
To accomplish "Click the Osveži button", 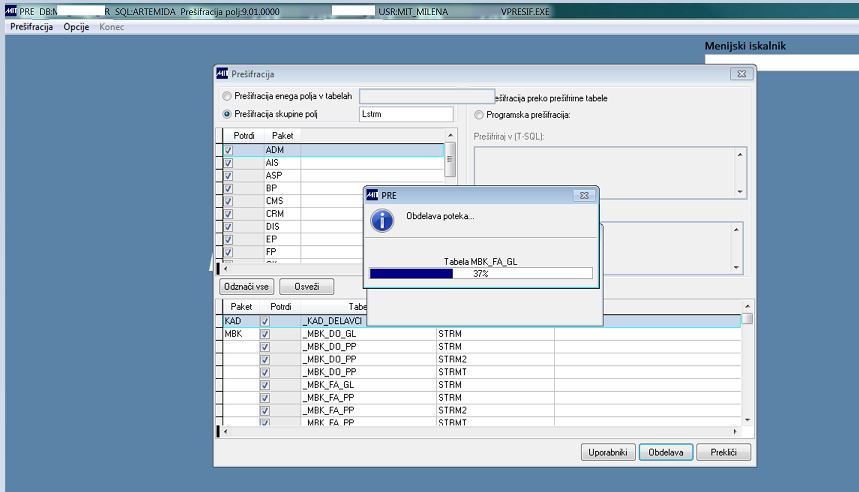I will (x=307, y=287).
